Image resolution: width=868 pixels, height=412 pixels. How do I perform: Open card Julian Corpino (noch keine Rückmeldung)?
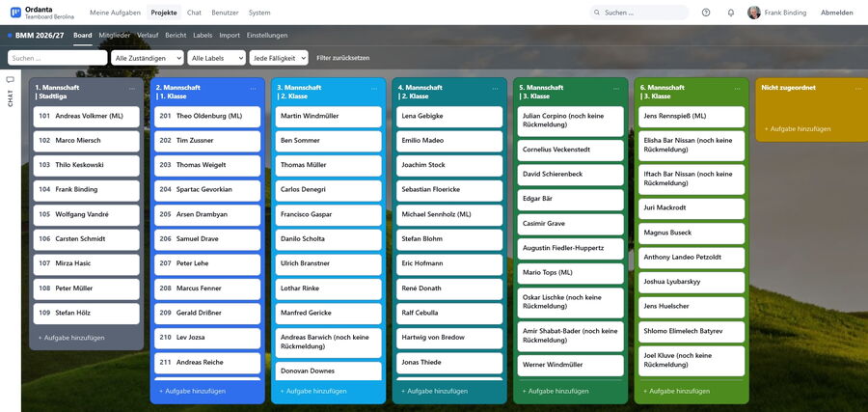571,122
